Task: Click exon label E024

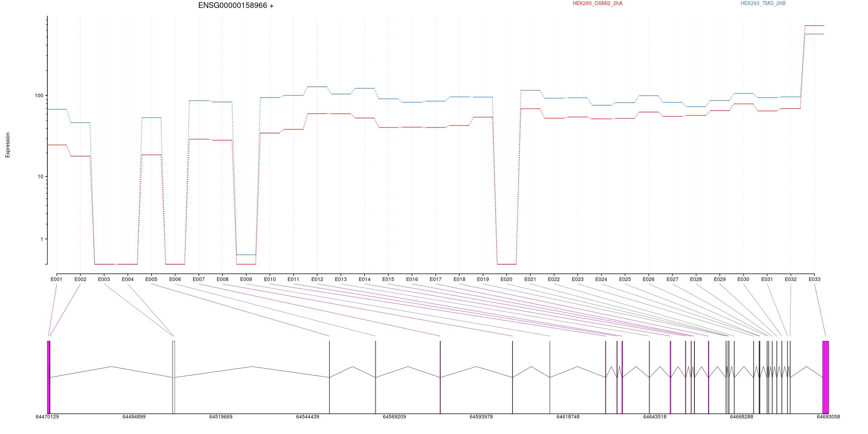Action: (601, 279)
